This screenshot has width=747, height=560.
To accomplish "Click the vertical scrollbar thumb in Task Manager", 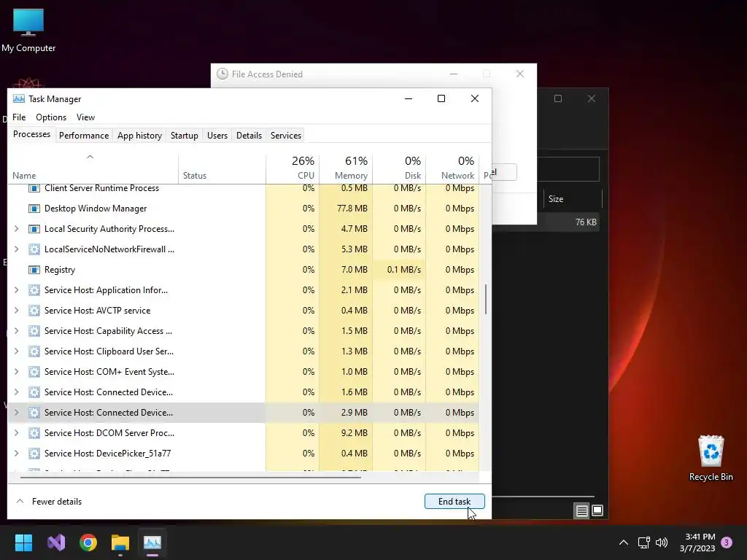I will coord(485,300).
